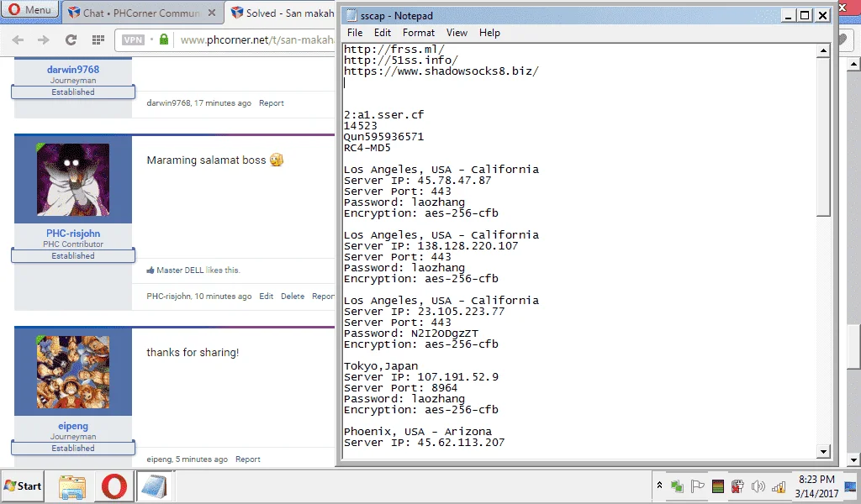
Task: Open the Windows Start menu
Action: point(23,486)
